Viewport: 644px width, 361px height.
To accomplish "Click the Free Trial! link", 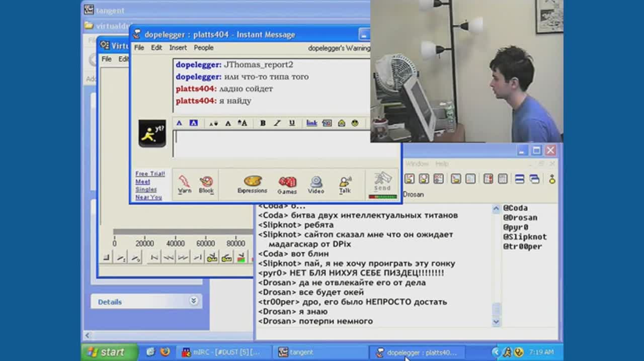I will coord(150,174).
